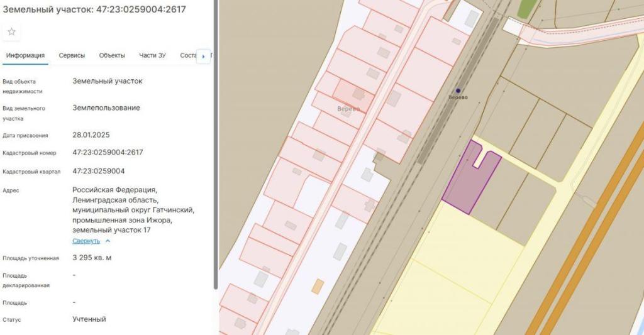Viewport: 644px width, 335px height.
Task: Click the Верево station marker dot
Action: [458, 91]
